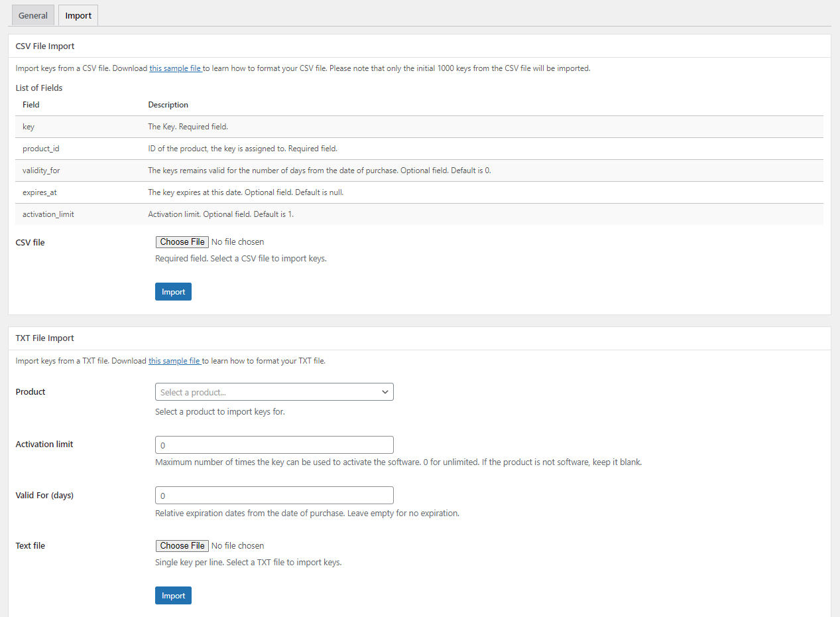Click the TXT File Import section heading

(x=45, y=338)
